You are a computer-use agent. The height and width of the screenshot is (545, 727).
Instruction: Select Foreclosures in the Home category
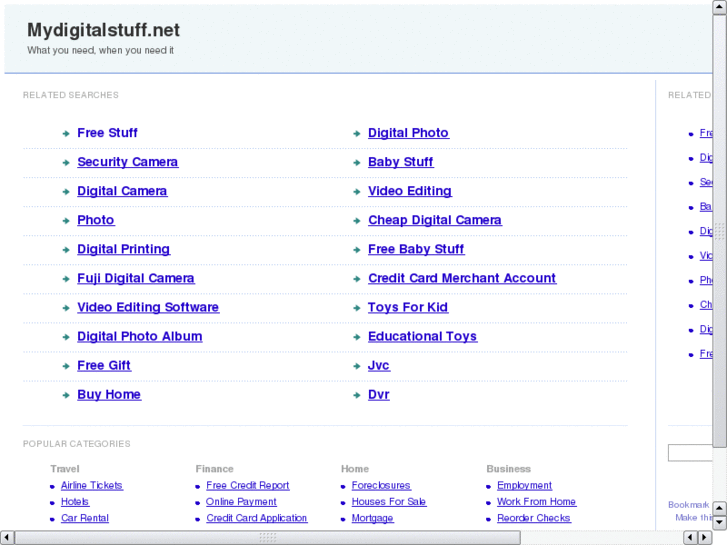pos(381,486)
